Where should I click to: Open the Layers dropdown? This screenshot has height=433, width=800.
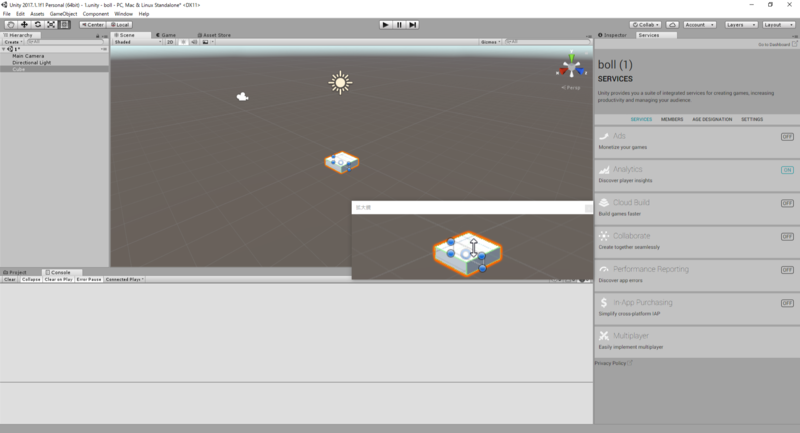(x=740, y=24)
